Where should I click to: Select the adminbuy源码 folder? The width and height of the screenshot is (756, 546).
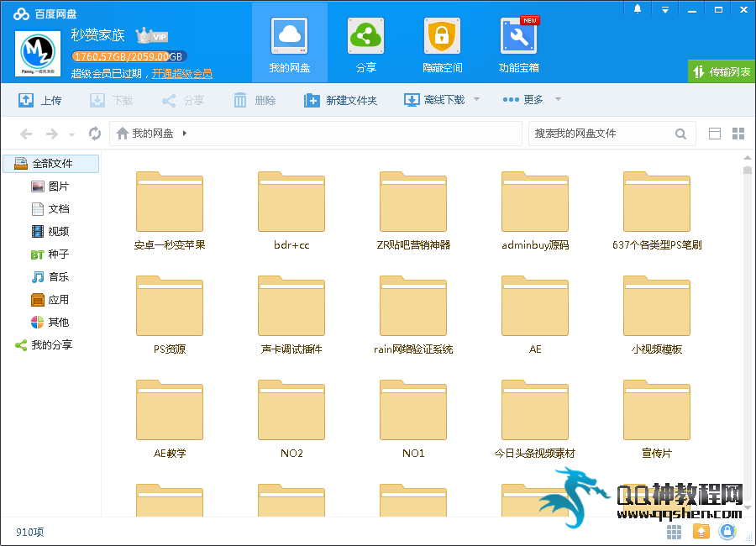click(x=535, y=211)
